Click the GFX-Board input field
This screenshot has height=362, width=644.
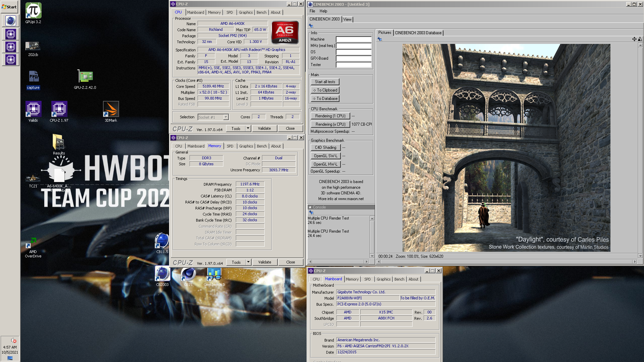click(x=354, y=58)
